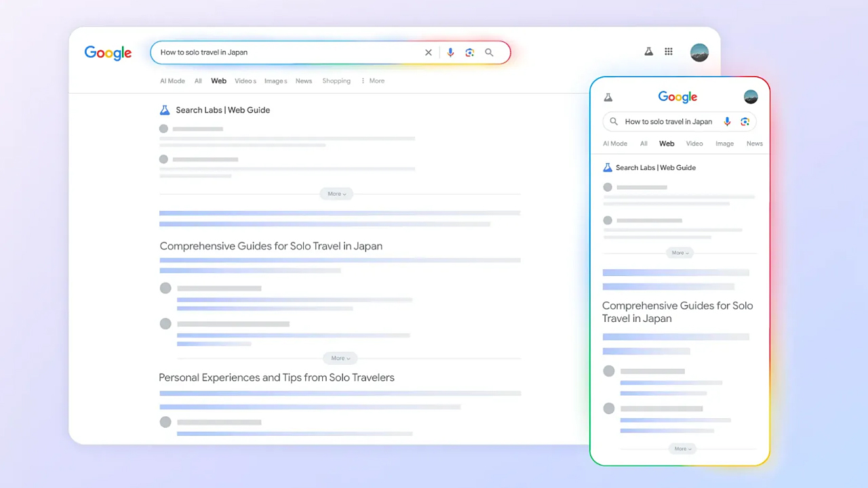Open the desktop News tab
Viewport: 868px width, 488px height.
304,81
